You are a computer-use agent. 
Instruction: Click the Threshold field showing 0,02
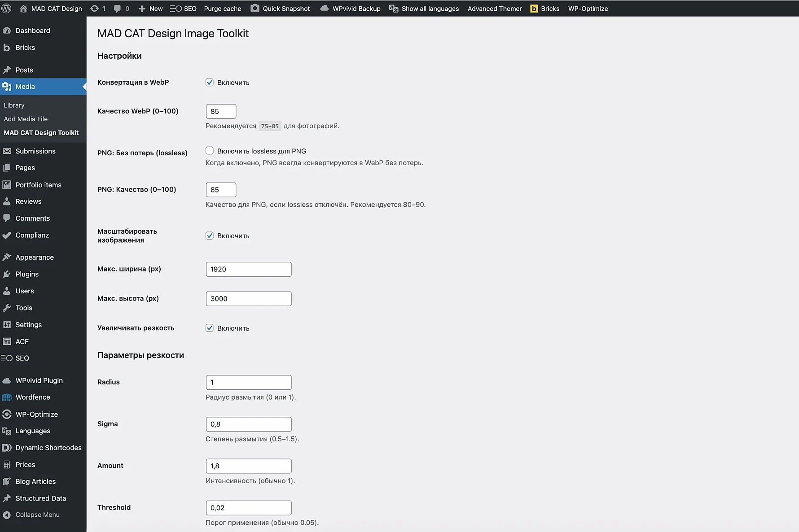[x=249, y=508]
